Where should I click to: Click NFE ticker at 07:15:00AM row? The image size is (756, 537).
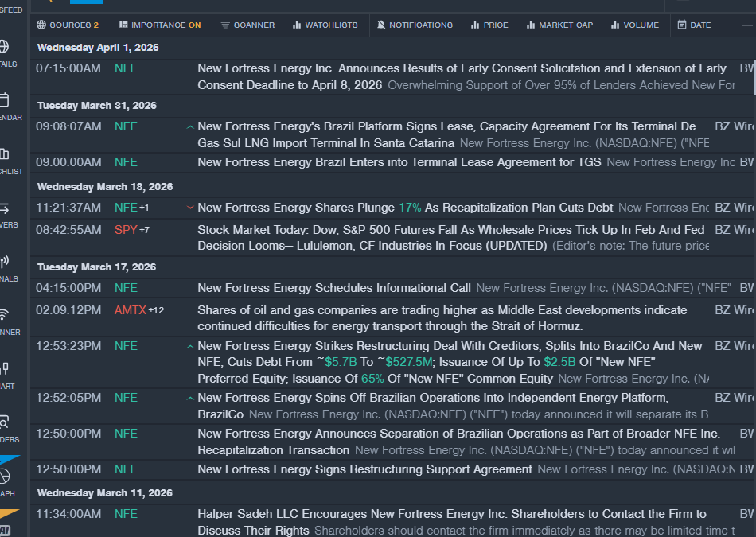126,68
